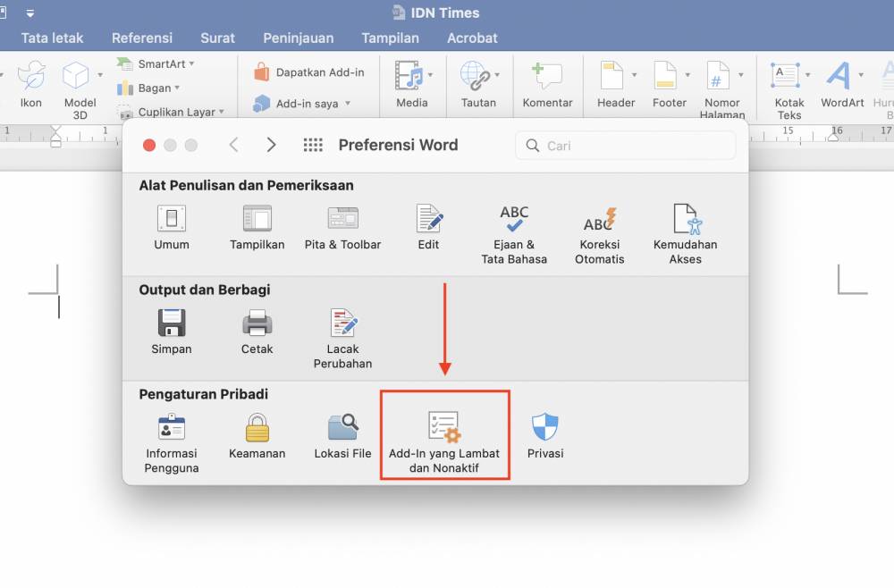Open Informasi Pengguna settings
The height and width of the screenshot is (588, 894).
171,443
